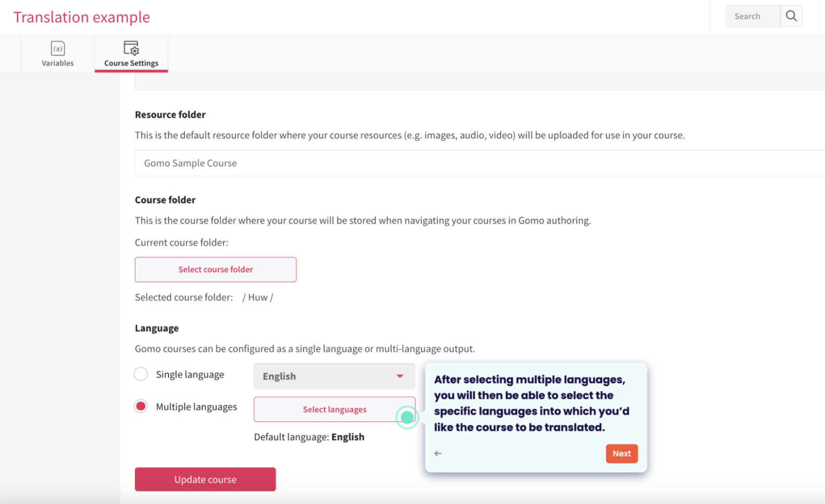Click the / Huw / selected folder path
This screenshot has height=504, width=825.
pyautogui.click(x=257, y=297)
